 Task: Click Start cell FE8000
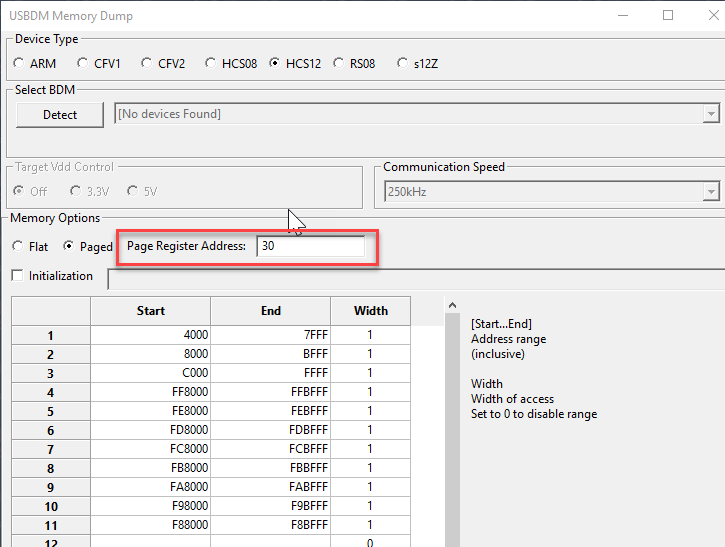(151, 411)
